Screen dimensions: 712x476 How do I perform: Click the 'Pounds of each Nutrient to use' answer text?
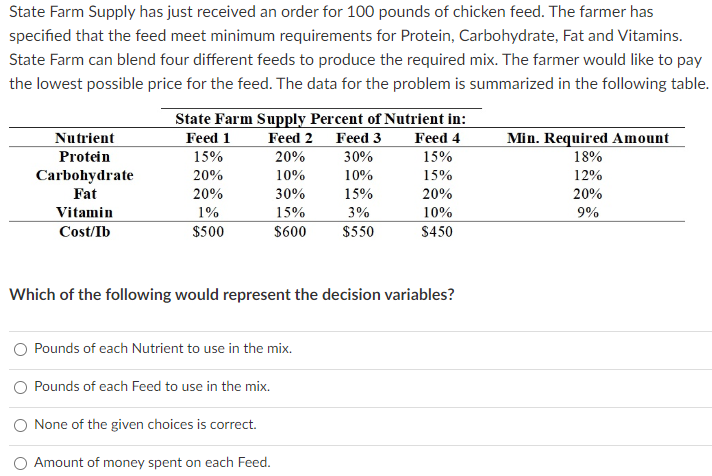click(163, 349)
